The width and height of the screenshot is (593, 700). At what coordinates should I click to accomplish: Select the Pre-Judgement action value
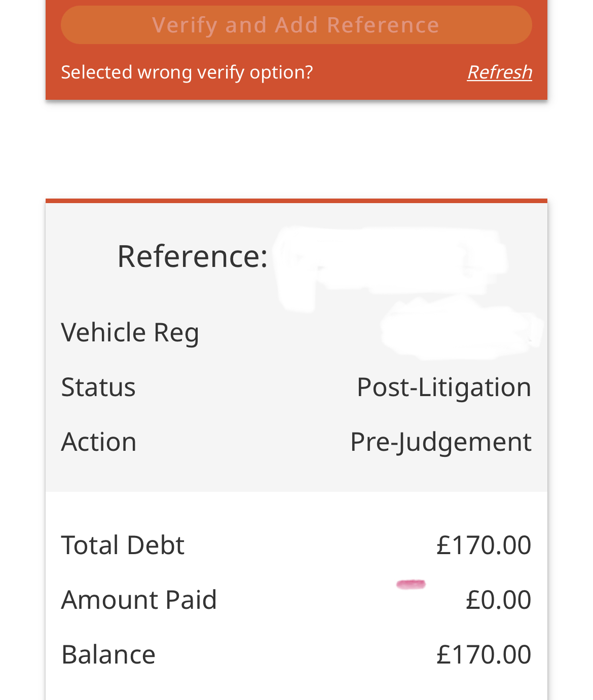440,442
